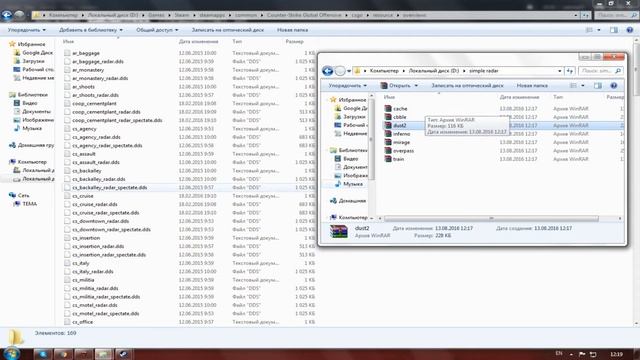
Task: Select coop_cementplant_radar.dds file
Action: point(106,111)
